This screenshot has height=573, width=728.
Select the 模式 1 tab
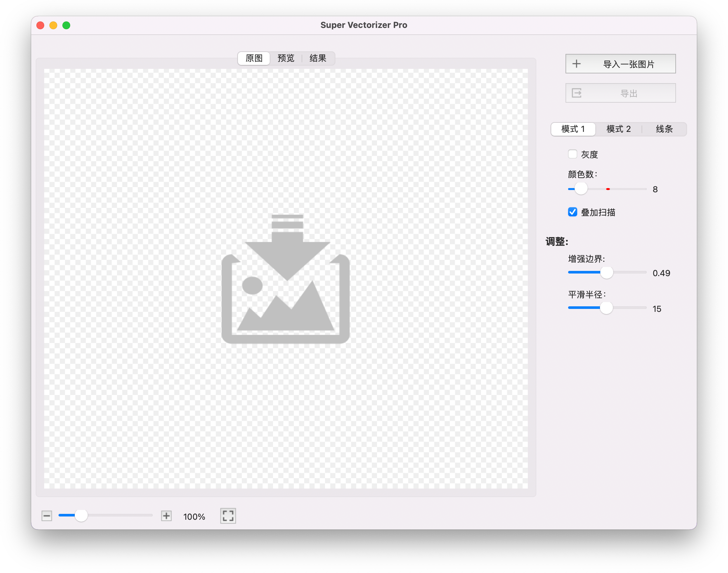click(x=573, y=129)
